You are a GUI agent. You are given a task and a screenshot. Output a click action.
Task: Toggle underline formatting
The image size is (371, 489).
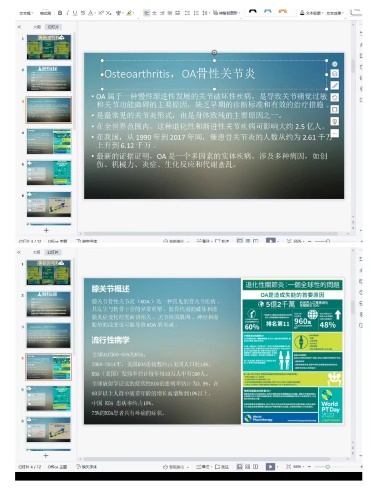[x=75, y=13]
